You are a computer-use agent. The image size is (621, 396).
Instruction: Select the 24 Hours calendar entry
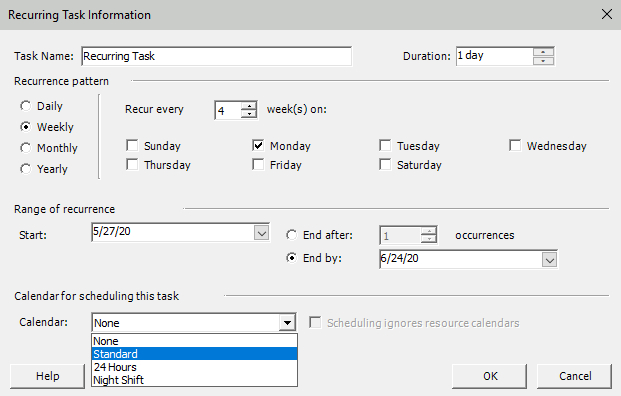coord(194,367)
